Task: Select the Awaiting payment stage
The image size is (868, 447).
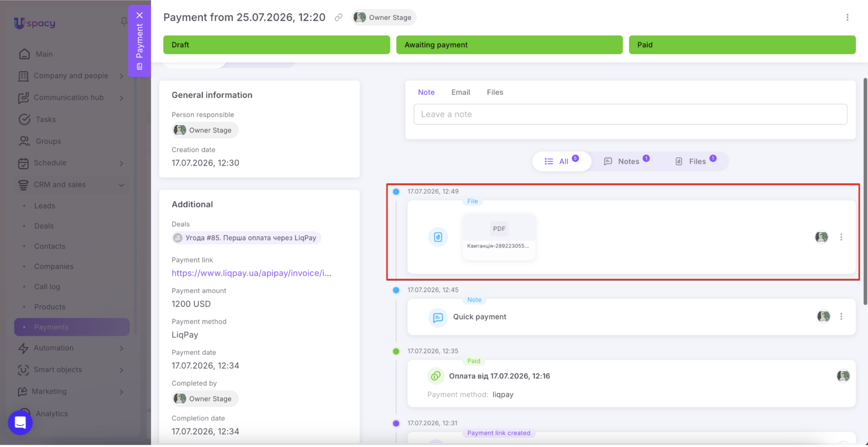Action: pyautogui.click(x=509, y=45)
